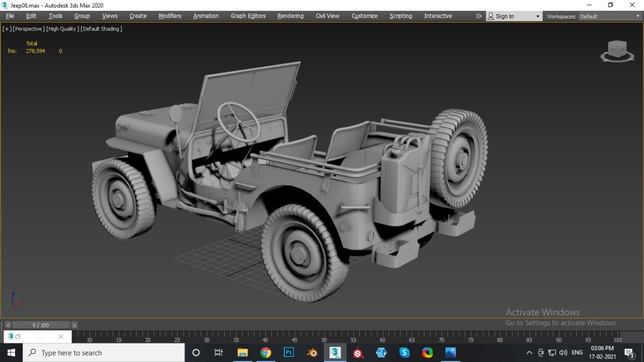Close the minimized floating 3ds Max window
Viewport: 644px width, 362px height.
61,337
